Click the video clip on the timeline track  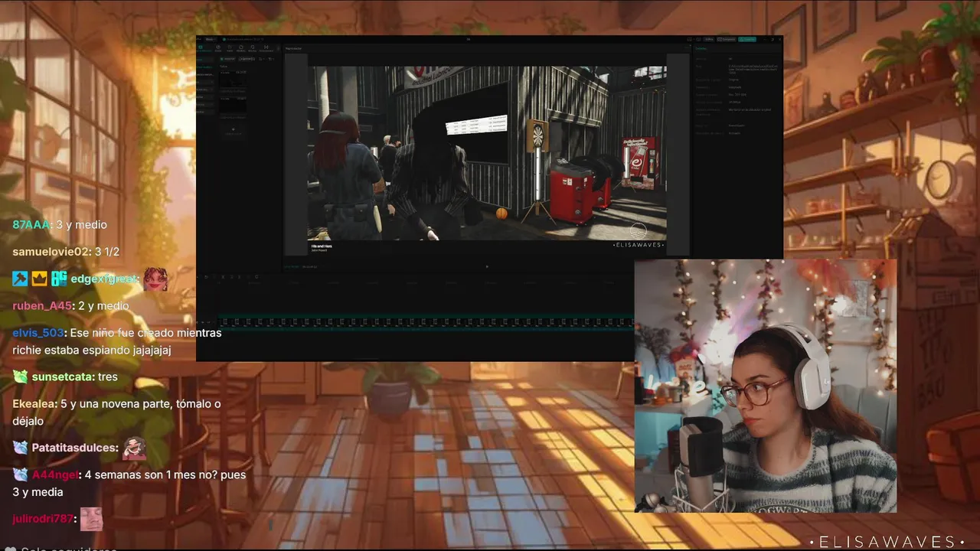(426, 322)
